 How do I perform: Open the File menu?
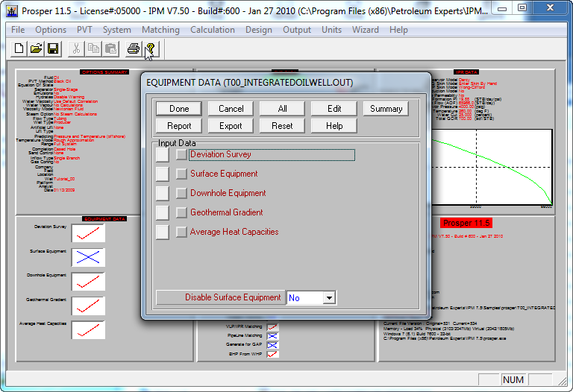coord(18,30)
